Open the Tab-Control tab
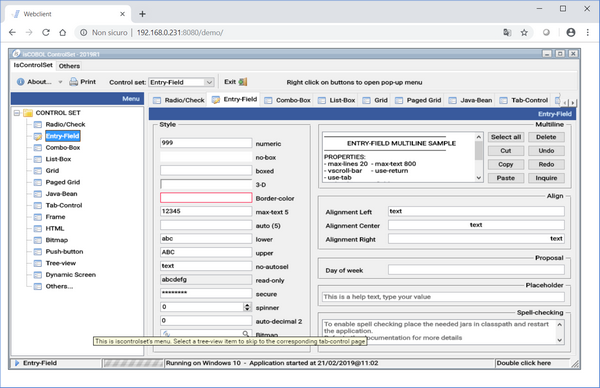 pyautogui.click(x=524, y=100)
